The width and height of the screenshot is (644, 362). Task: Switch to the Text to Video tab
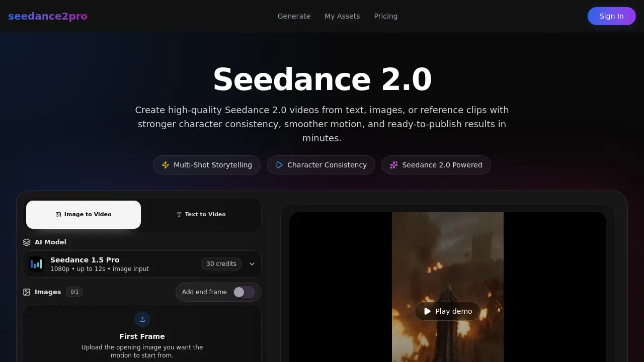pyautogui.click(x=201, y=215)
